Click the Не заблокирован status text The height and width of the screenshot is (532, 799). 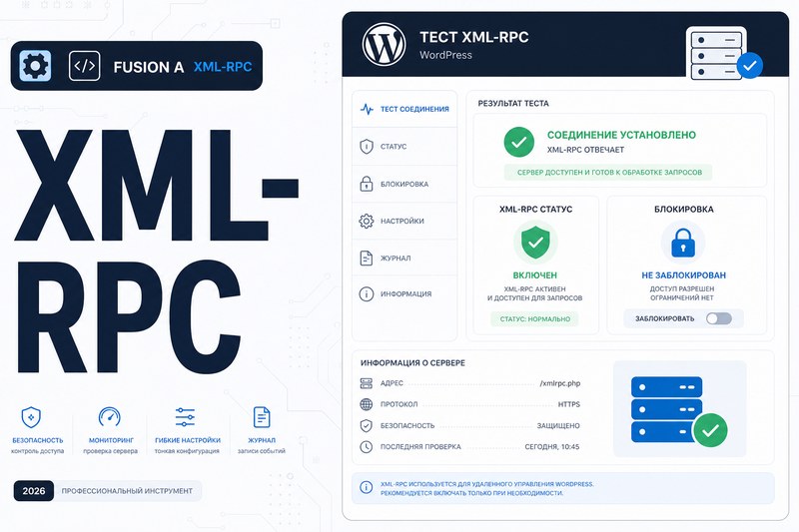pyautogui.click(x=683, y=275)
